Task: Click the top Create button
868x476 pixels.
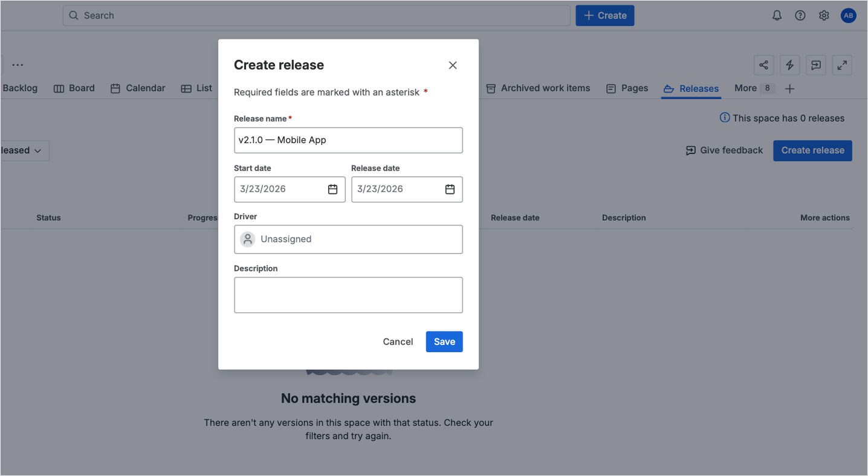Action: [604, 16]
